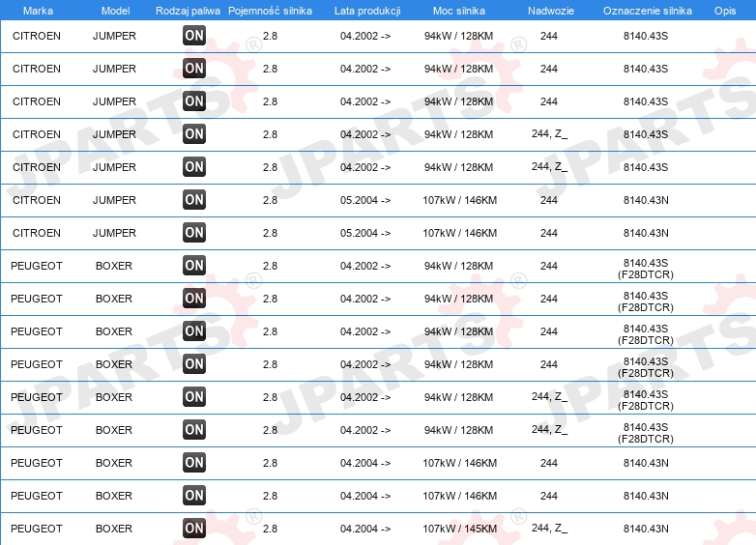The image size is (756, 545).
Task: Click the Moc silnika column header
Action: coord(459,11)
